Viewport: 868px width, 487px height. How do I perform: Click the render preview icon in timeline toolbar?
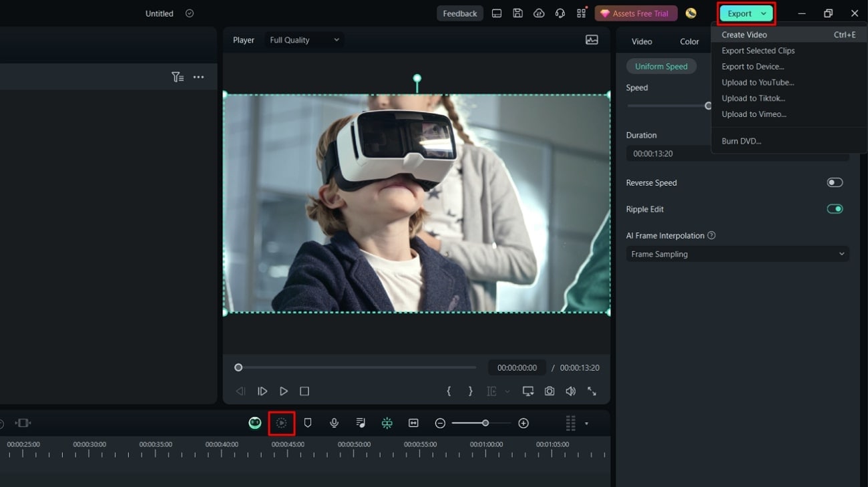point(282,424)
